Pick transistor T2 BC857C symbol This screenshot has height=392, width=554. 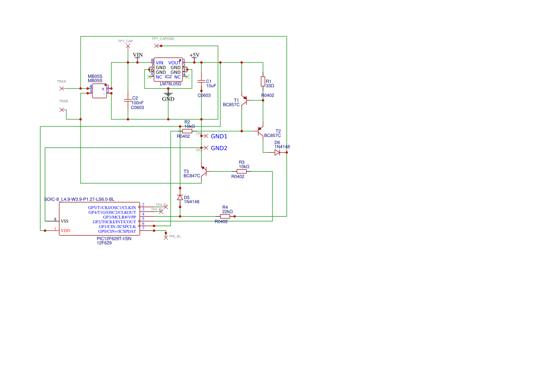pos(260,131)
